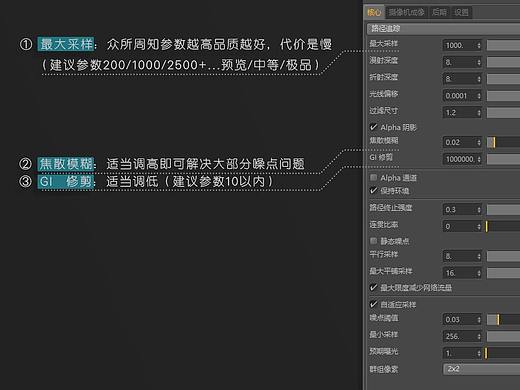
Task: Click the 最小采样 slider bar
Action: click(x=503, y=336)
